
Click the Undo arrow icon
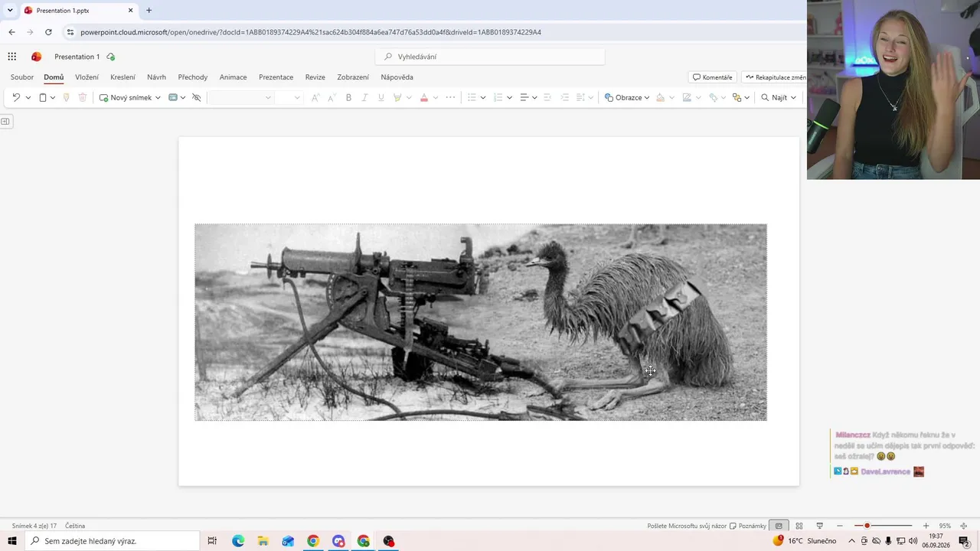click(16, 97)
